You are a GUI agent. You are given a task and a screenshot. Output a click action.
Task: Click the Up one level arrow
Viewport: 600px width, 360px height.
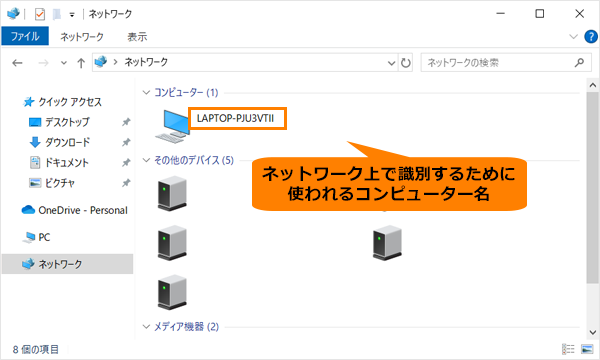click(x=81, y=63)
